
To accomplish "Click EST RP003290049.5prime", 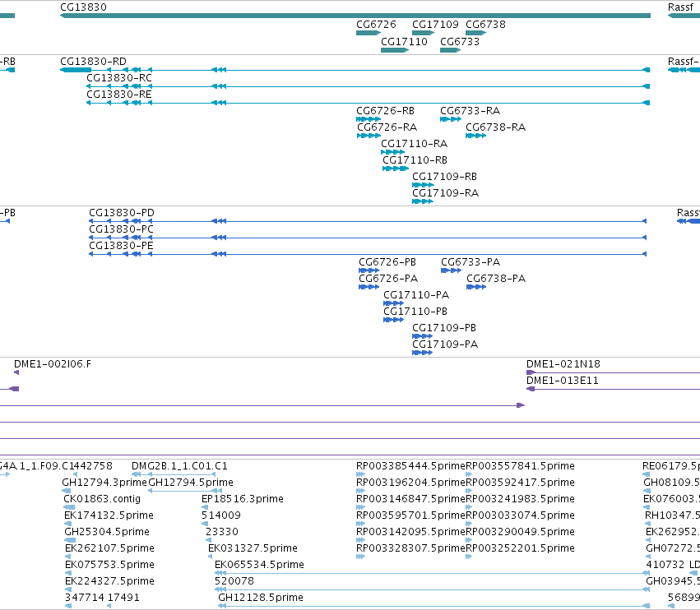I will coord(469,540).
